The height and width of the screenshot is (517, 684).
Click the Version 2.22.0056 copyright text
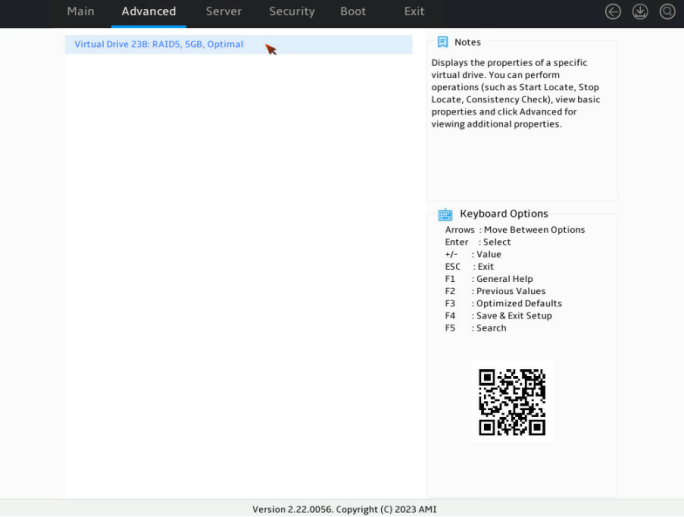point(344,509)
